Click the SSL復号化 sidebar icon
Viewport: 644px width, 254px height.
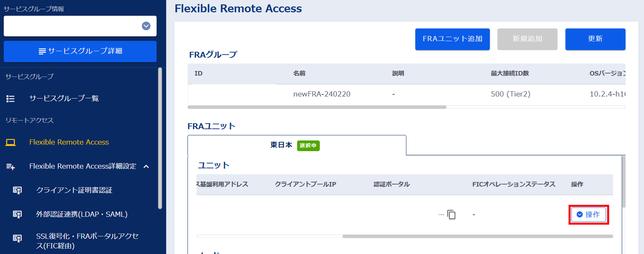tap(17, 238)
